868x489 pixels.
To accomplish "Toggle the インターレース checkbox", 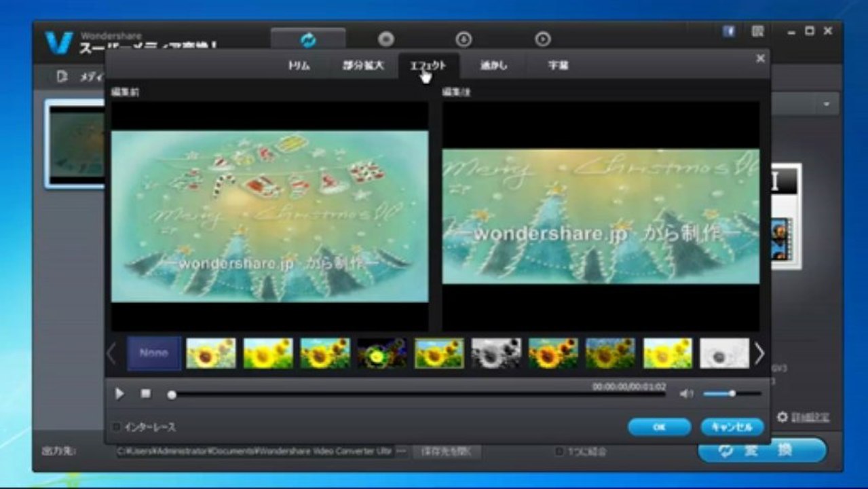I will (x=117, y=427).
